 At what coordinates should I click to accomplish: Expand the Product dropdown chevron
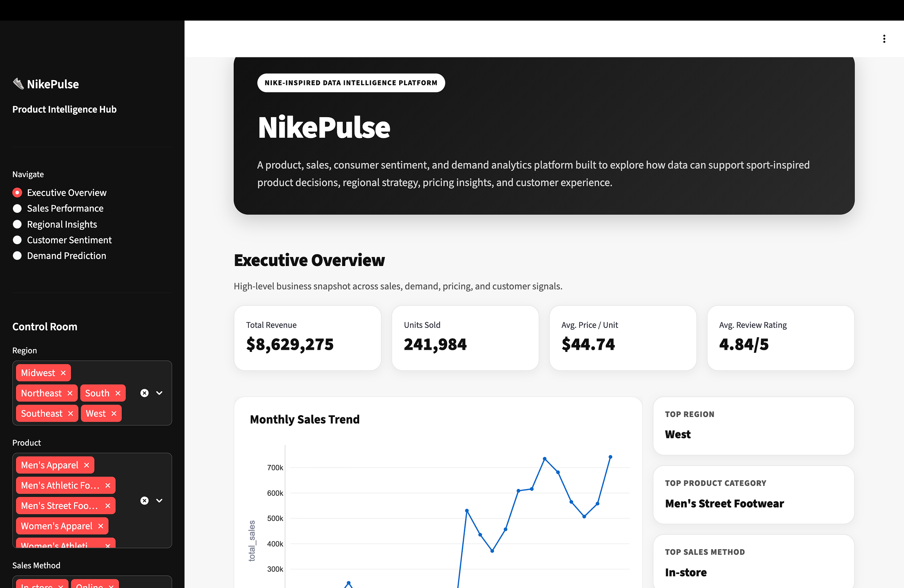click(x=160, y=501)
